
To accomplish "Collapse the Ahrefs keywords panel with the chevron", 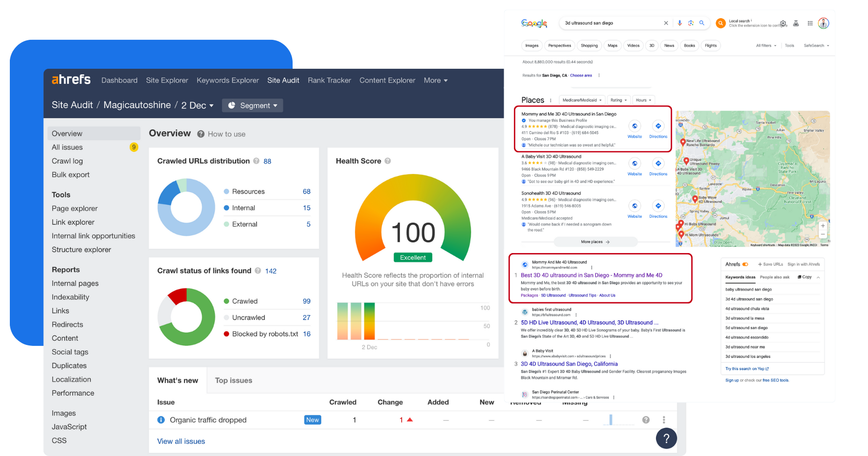I will pyautogui.click(x=818, y=278).
